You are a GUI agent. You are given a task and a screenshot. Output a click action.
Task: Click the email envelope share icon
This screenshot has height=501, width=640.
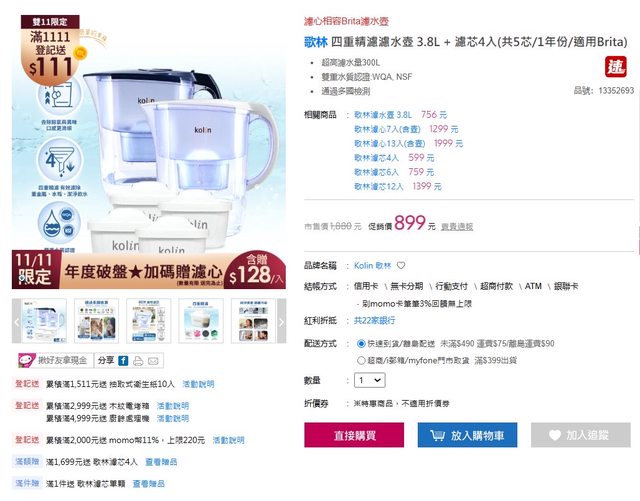(x=153, y=361)
